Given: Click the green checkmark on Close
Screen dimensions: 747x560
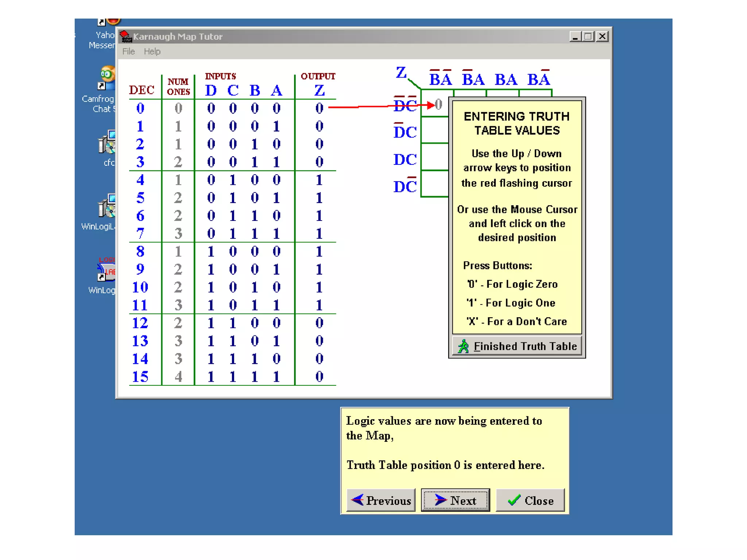Looking at the screenshot, I should click(x=514, y=500).
